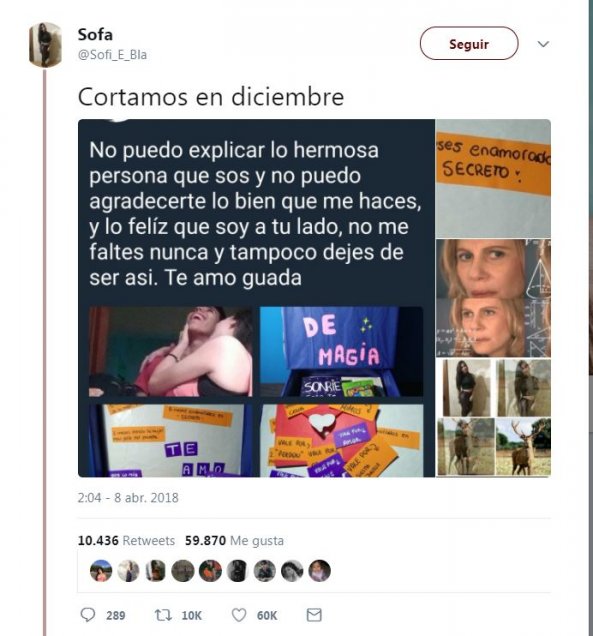Open the confused blonde woman meme image

click(x=493, y=298)
